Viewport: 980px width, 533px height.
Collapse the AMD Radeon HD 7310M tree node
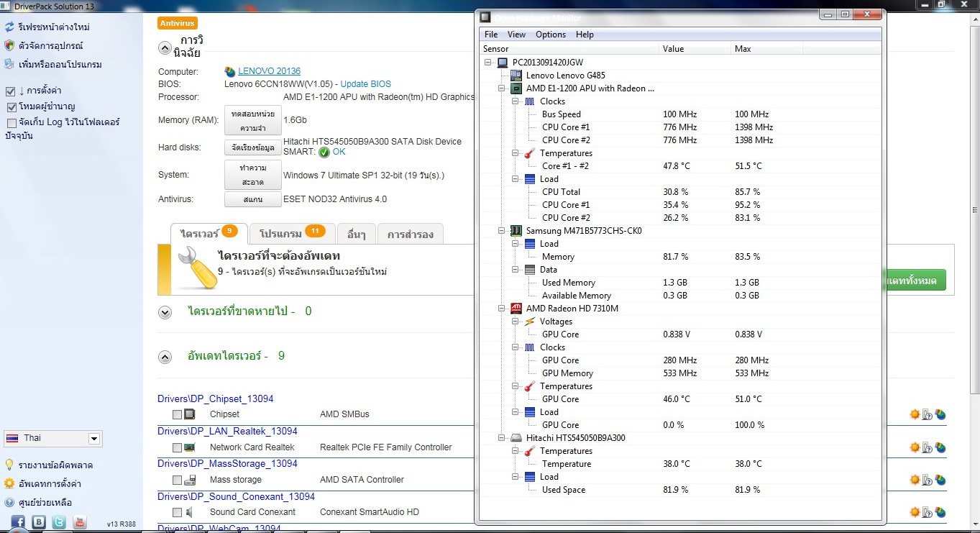(501, 309)
